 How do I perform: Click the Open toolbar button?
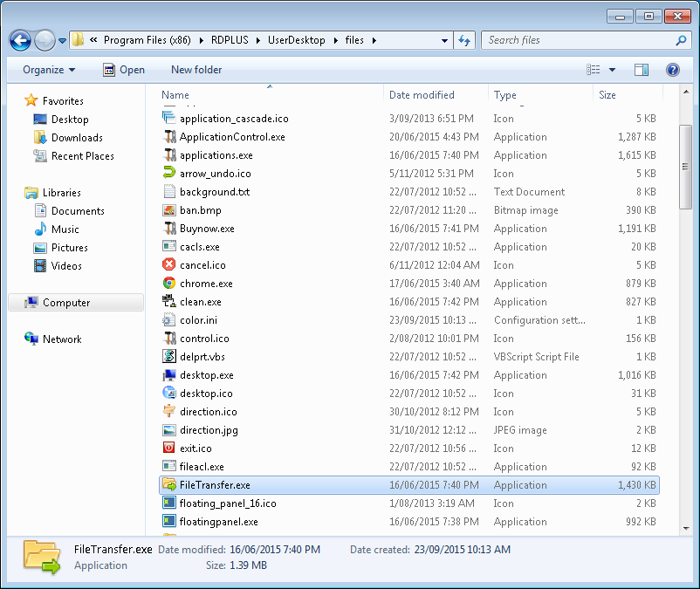(124, 70)
